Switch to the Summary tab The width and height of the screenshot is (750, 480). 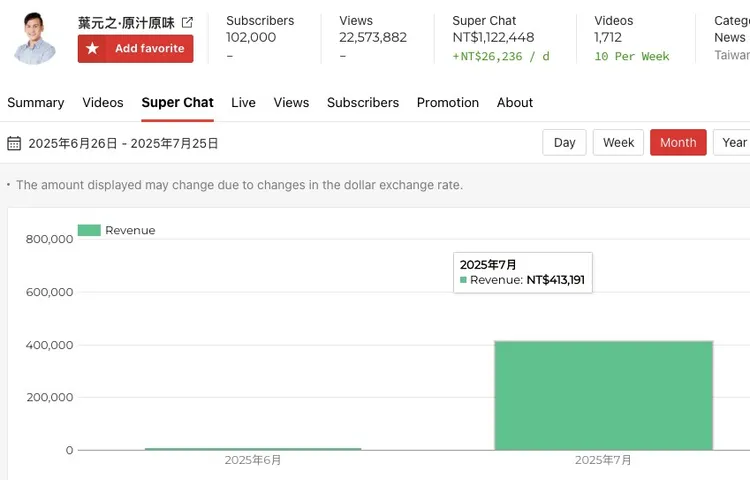[x=36, y=102]
